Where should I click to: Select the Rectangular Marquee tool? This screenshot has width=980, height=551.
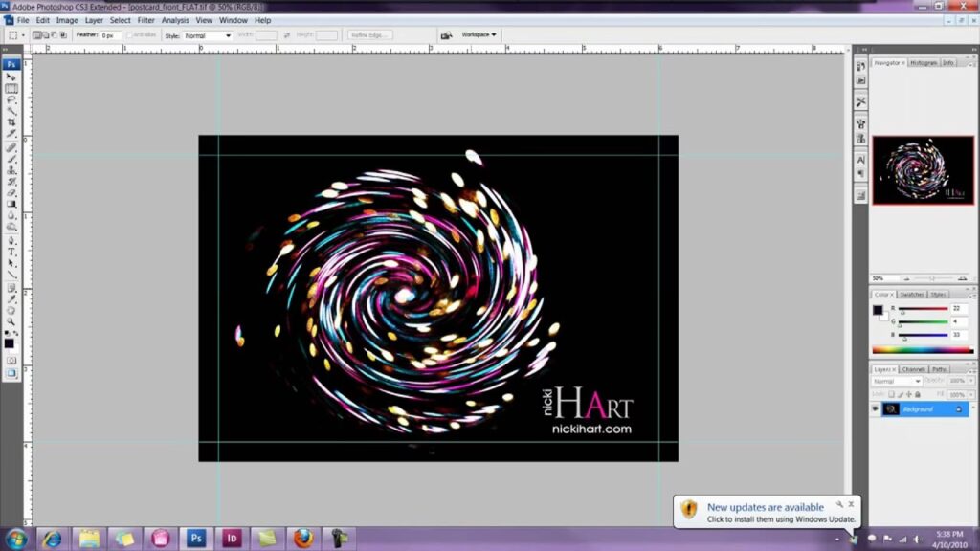click(x=11, y=88)
